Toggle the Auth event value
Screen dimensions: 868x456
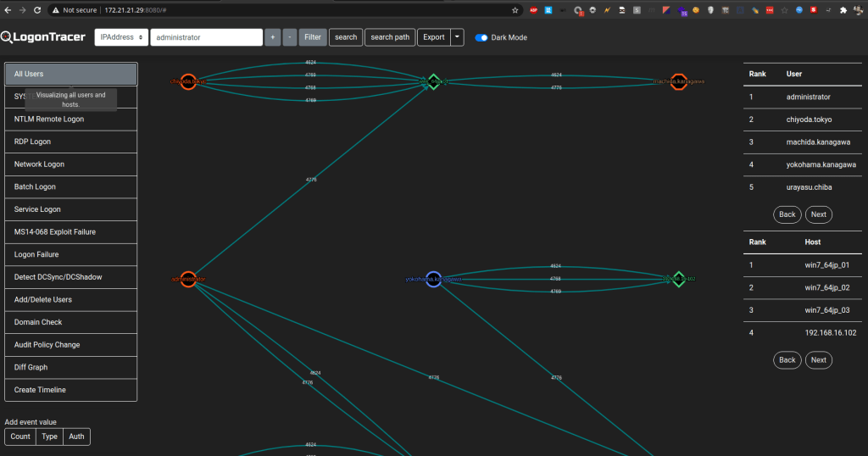pos(76,437)
